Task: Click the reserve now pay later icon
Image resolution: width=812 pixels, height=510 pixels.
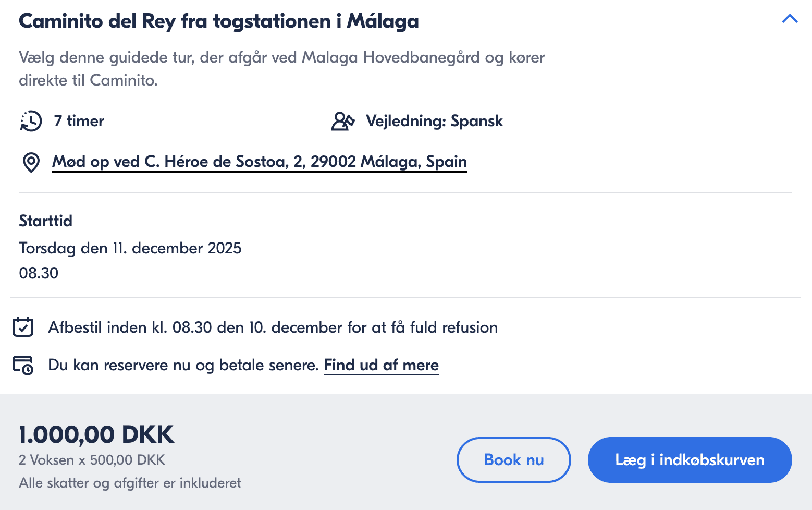Action: (23, 365)
